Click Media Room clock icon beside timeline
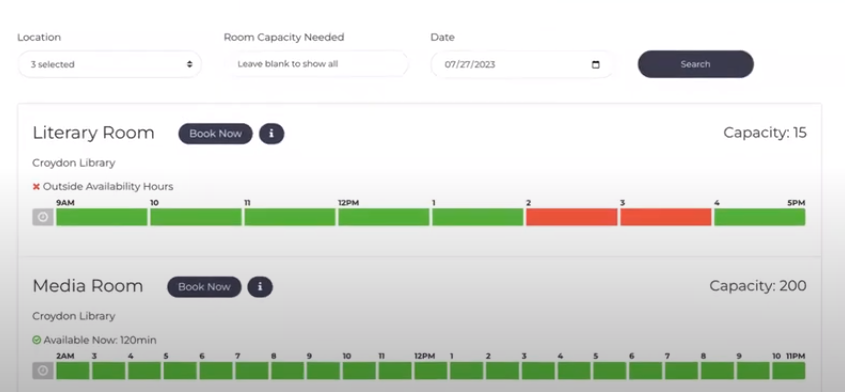Screen dimensions: 845x392 coord(43,370)
